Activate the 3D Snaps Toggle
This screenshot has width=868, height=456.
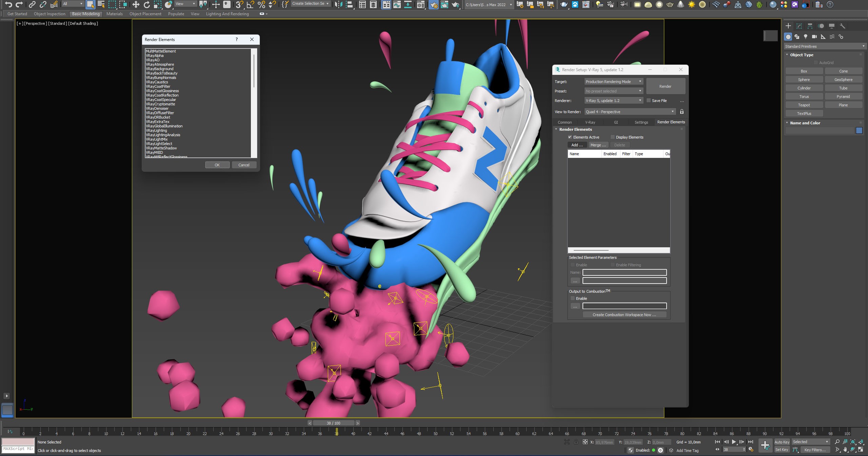[x=240, y=4]
